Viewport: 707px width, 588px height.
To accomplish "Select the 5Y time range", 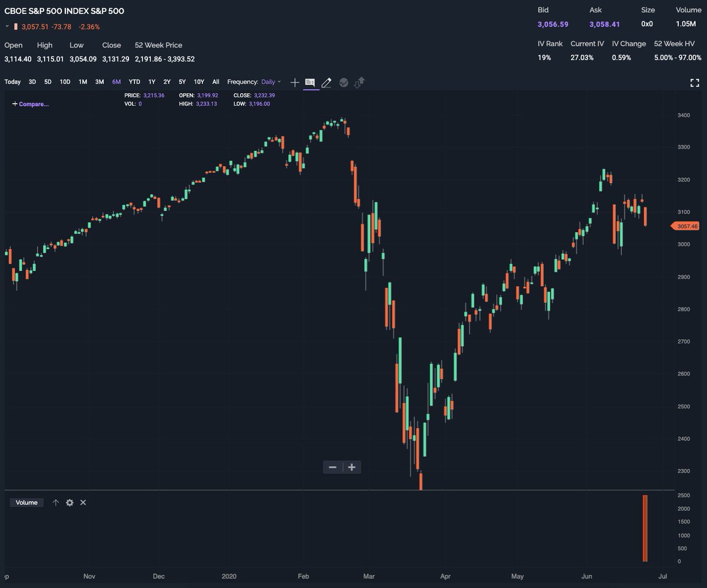I will click(183, 82).
